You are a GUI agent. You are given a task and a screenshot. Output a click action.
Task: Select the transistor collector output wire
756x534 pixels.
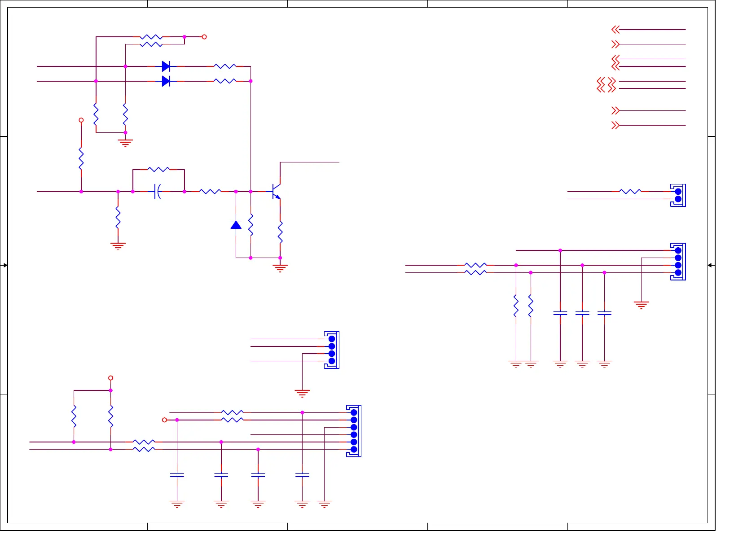point(309,162)
